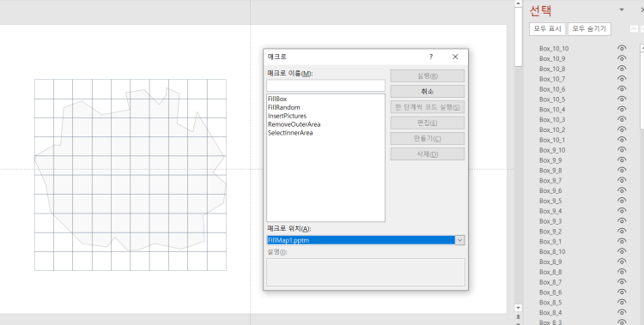Toggle the eye icon for Box_9_1

pyautogui.click(x=622, y=241)
